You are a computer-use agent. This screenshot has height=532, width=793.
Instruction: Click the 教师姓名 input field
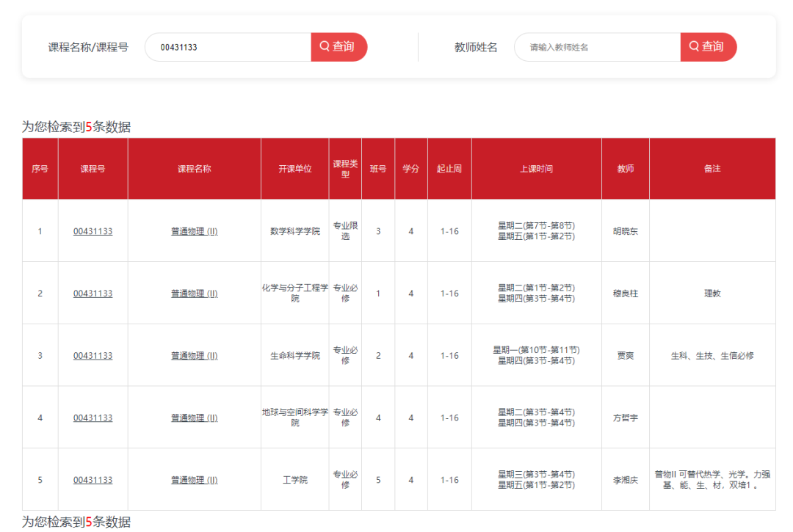pyautogui.click(x=596, y=47)
